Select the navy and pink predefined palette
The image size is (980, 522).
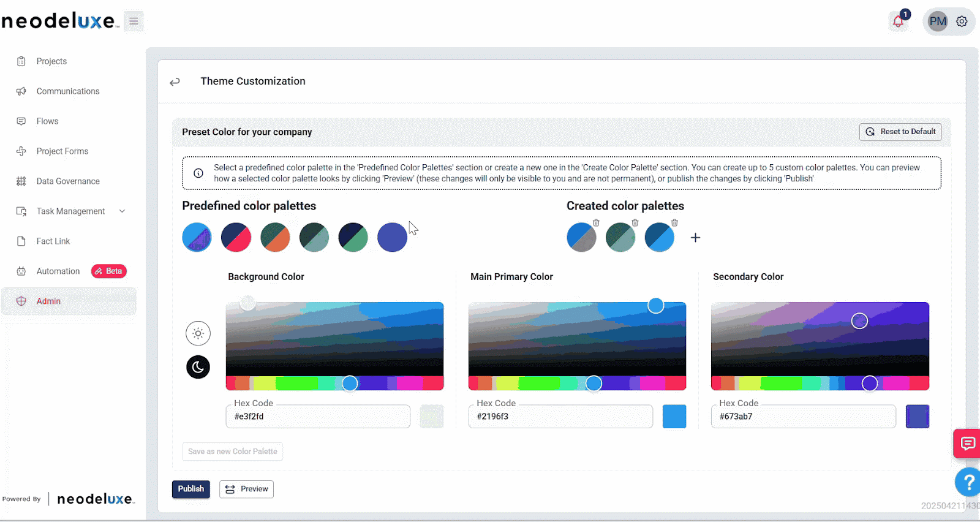236,237
